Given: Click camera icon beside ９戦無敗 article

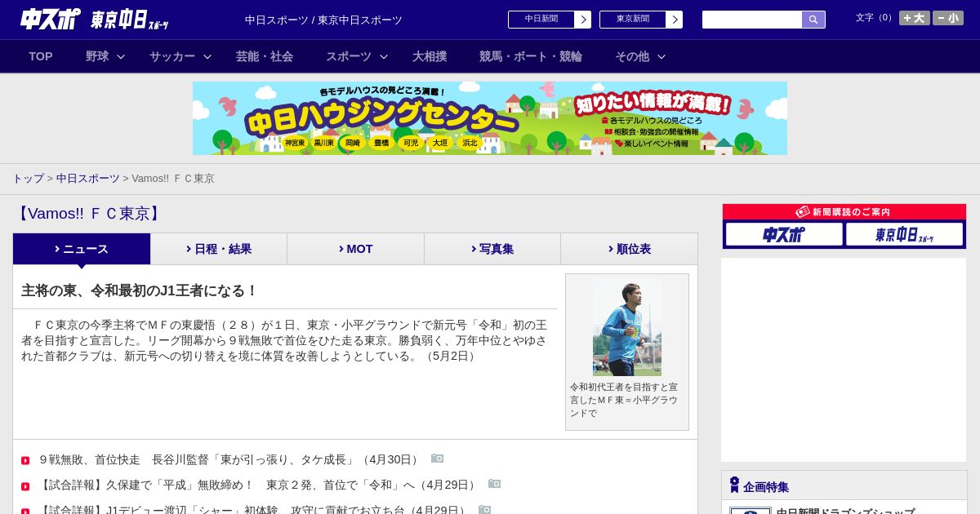Looking at the screenshot, I should pos(437,459).
